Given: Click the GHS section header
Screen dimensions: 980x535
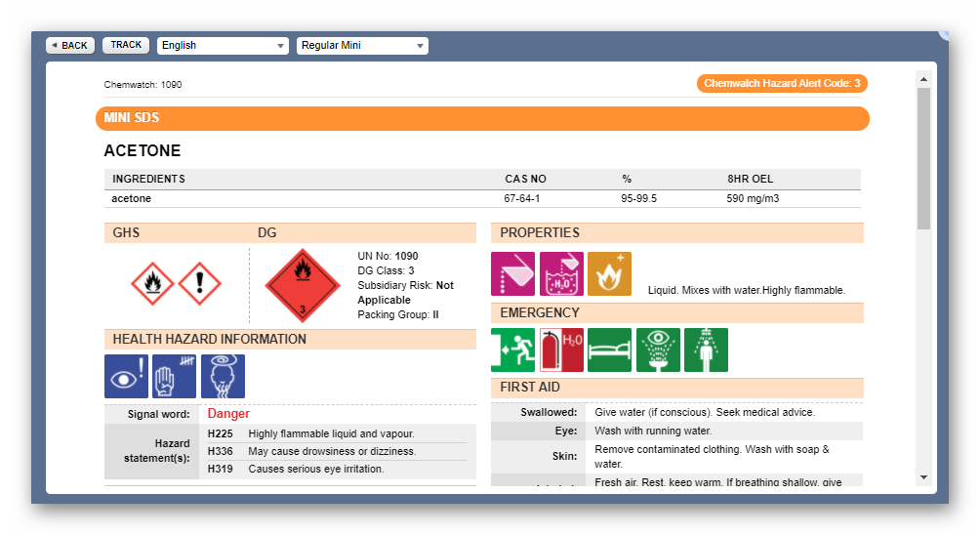Looking at the screenshot, I should [x=126, y=233].
